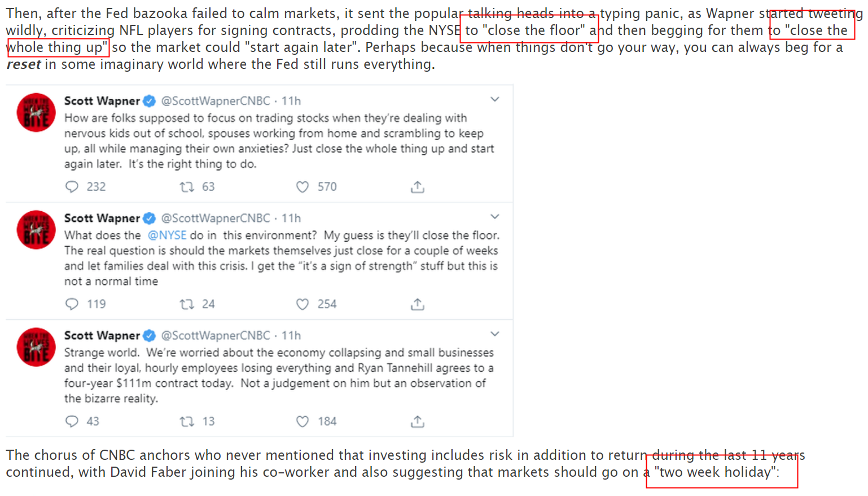Click share icon on Tannehill contract tweet
Screen dimensions: 868x496
418,421
